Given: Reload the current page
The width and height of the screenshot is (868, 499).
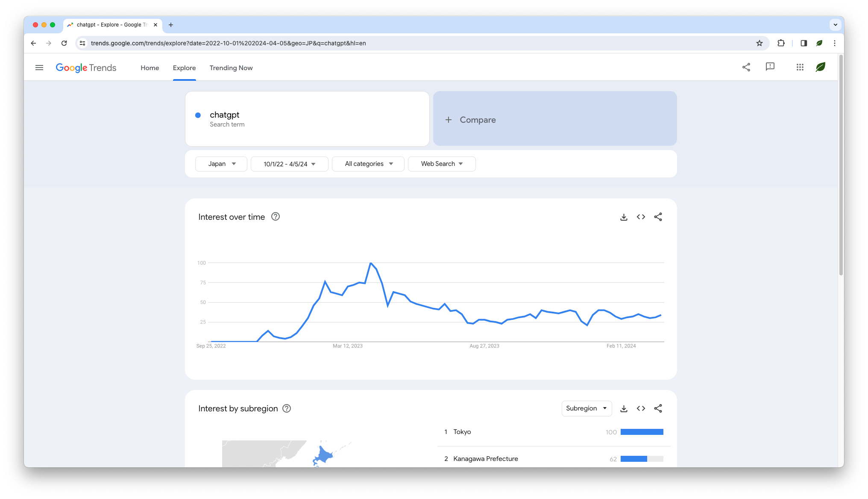Looking at the screenshot, I should pyautogui.click(x=64, y=43).
